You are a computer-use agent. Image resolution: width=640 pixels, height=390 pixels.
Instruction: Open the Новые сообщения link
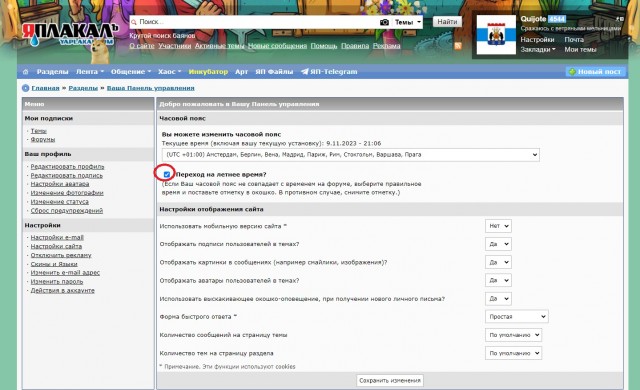click(277, 46)
